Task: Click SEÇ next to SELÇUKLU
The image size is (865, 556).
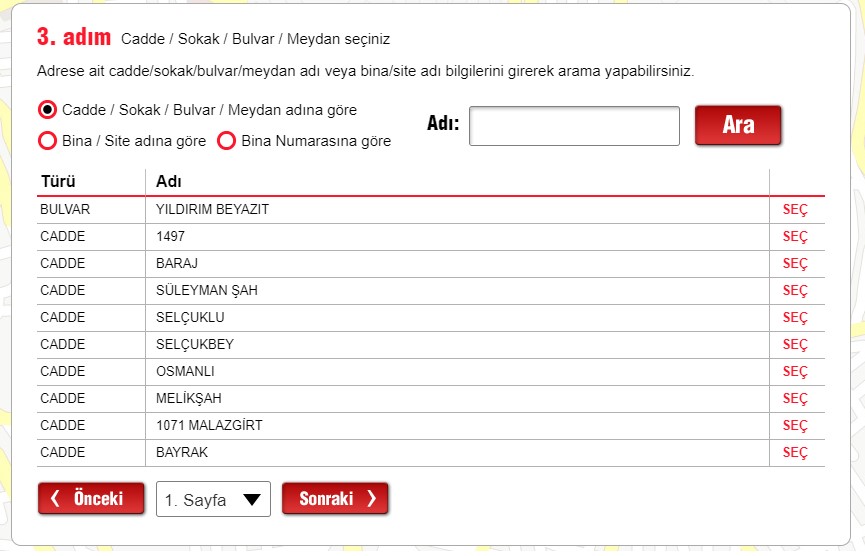Action: click(x=795, y=318)
